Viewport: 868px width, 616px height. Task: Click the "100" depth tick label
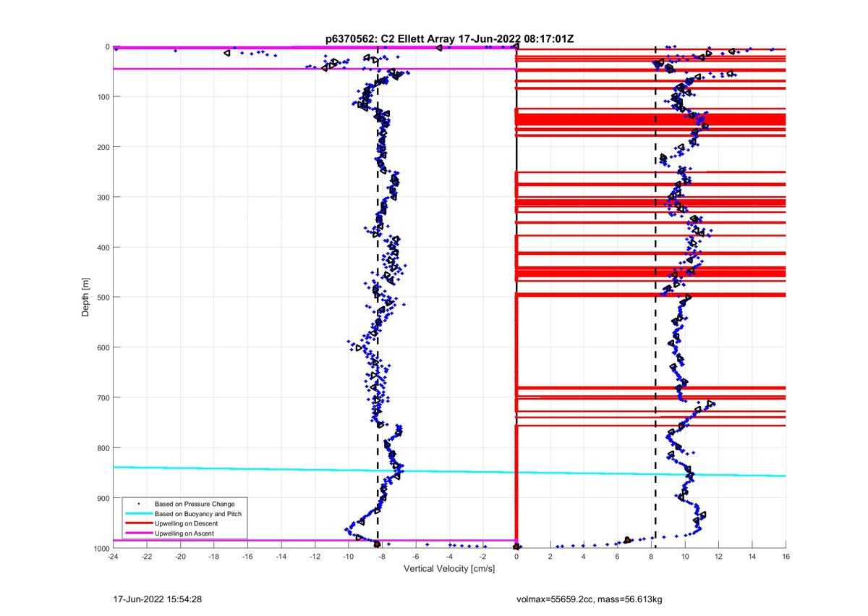click(x=103, y=97)
